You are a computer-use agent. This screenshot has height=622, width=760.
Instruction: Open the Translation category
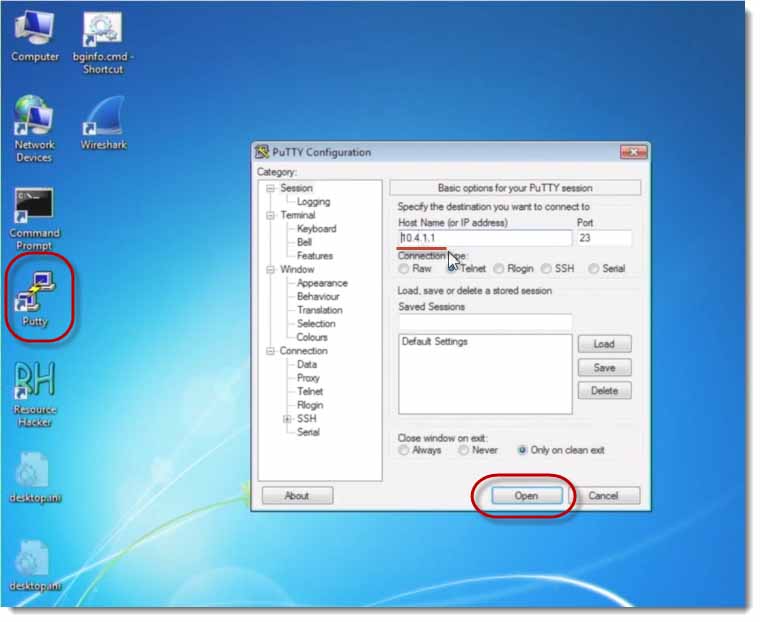(320, 310)
